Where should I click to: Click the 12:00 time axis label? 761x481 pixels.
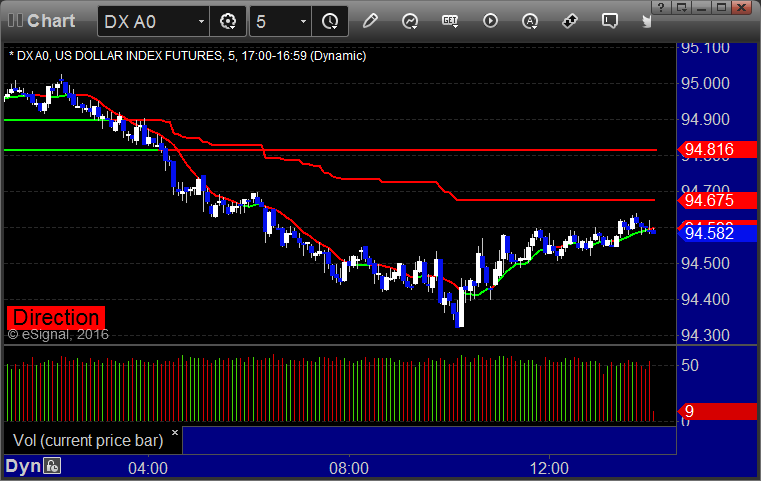pos(549,468)
